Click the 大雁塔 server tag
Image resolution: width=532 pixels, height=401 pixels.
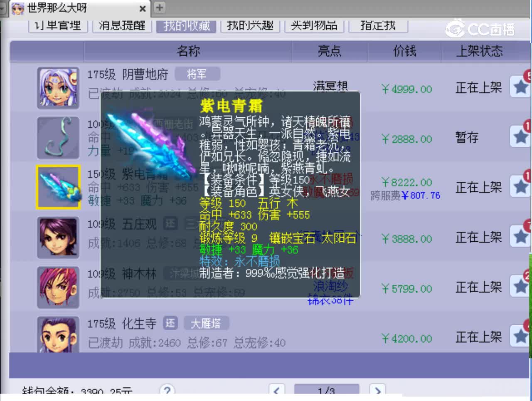[206, 324]
